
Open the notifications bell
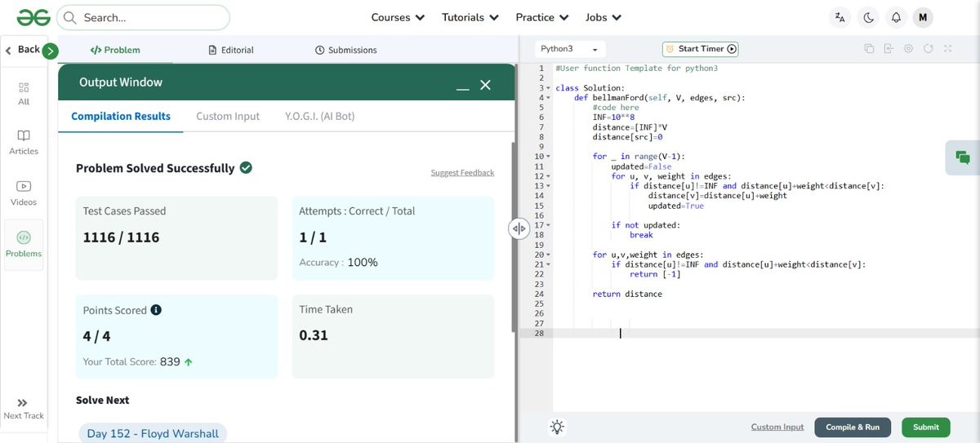coord(896,17)
